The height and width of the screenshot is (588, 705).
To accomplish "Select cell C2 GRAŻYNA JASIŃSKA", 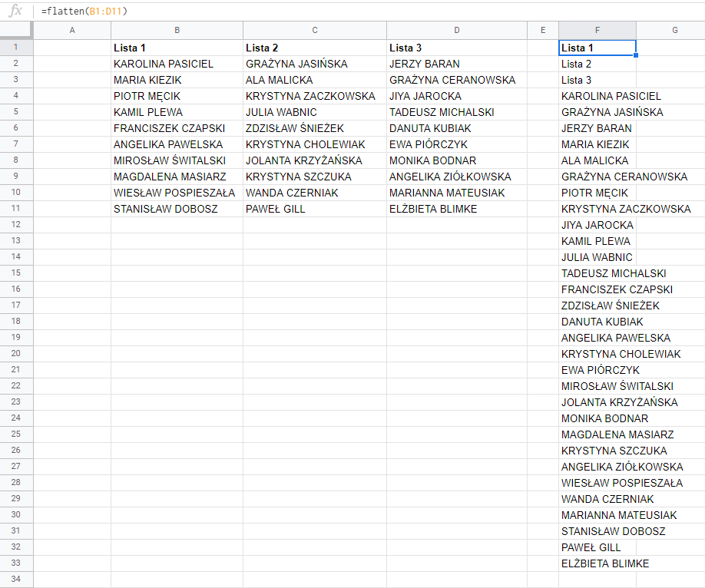I will click(315, 64).
